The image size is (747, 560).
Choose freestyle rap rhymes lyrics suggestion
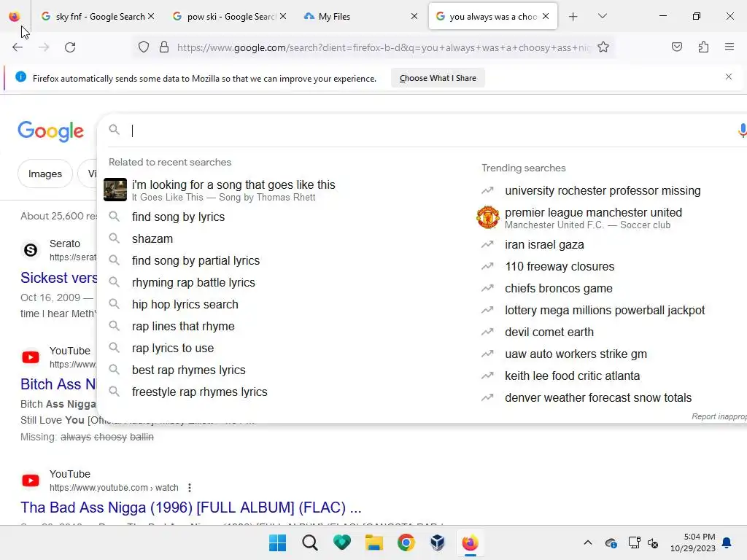[x=200, y=392]
